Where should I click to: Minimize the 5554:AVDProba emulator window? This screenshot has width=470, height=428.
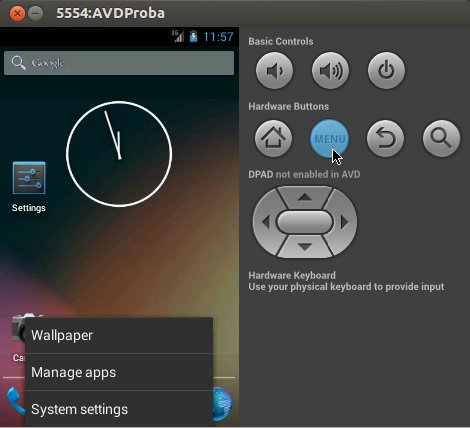pyautogui.click(x=35, y=14)
